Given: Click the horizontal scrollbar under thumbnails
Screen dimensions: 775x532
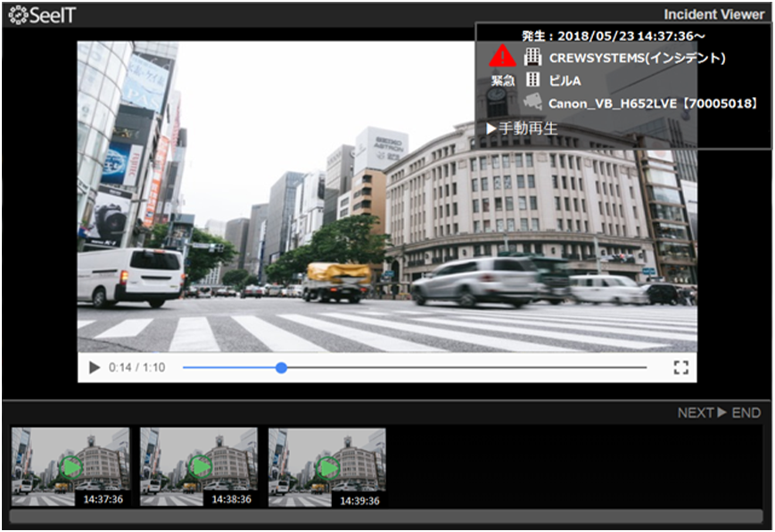Looking at the screenshot, I should (x=385, y=516).
